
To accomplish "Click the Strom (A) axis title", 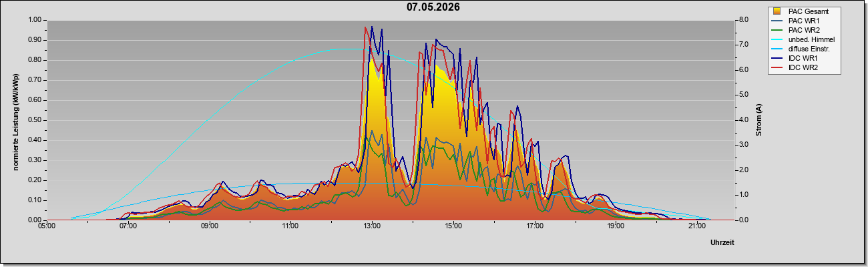I will tap(758, 120).
